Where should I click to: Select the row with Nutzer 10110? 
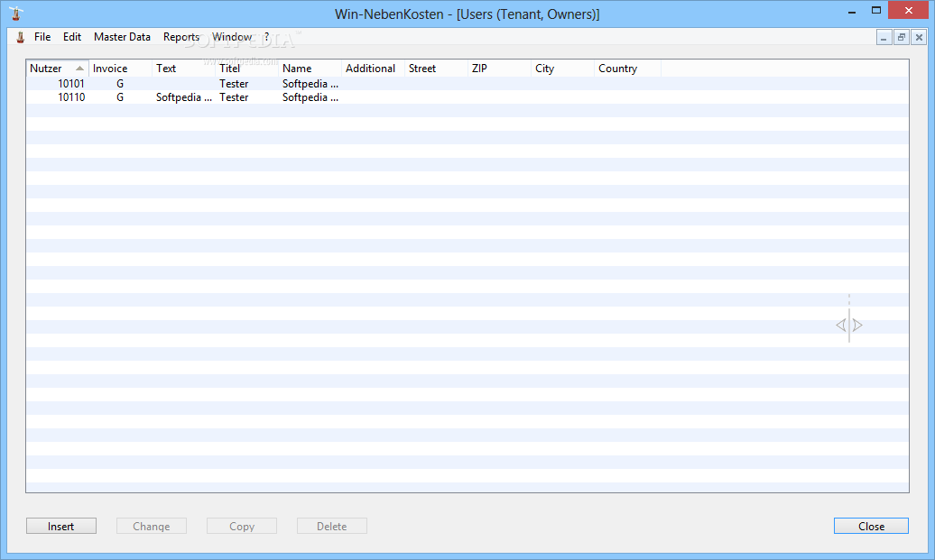(467, 97)
